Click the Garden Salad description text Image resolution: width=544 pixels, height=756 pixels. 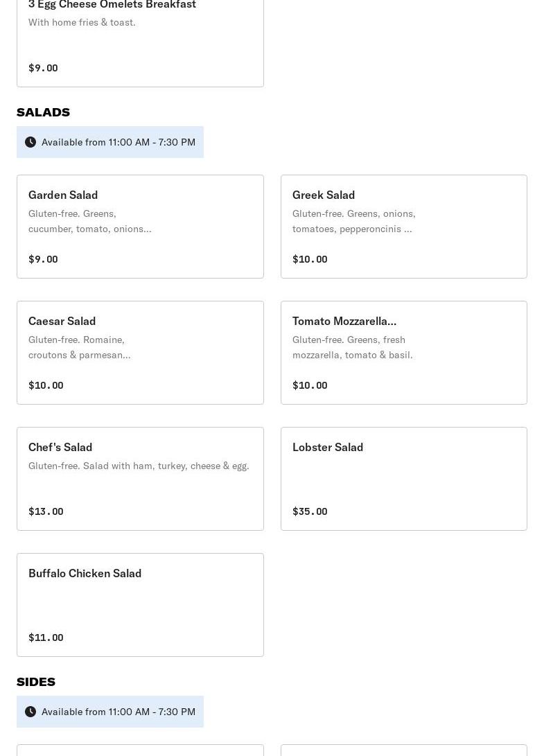(89, 221)
